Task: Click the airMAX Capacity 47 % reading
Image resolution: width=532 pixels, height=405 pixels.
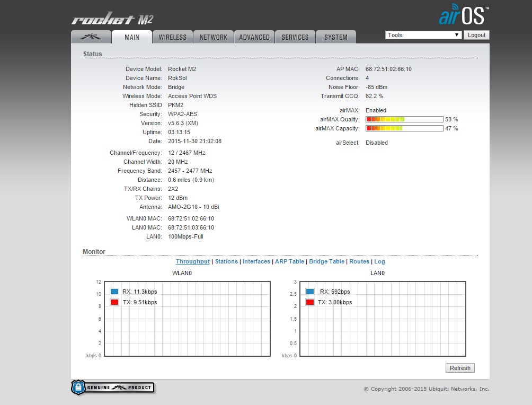Action: tap(451, 128)
